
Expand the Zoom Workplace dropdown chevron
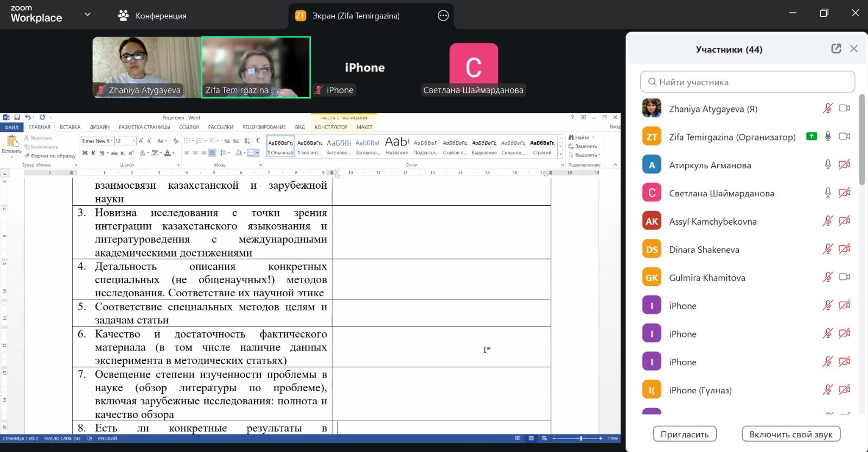[x=87, y=15]
